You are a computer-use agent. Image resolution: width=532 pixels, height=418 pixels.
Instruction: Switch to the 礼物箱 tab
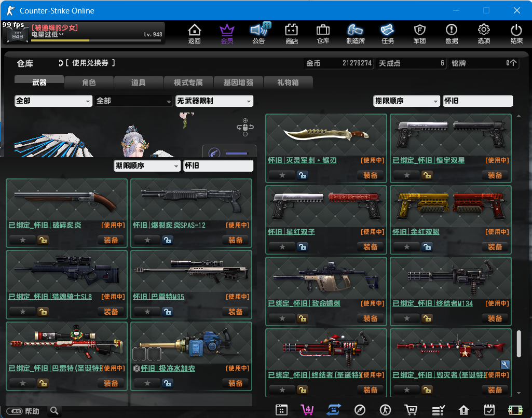[x=288, y=82]
